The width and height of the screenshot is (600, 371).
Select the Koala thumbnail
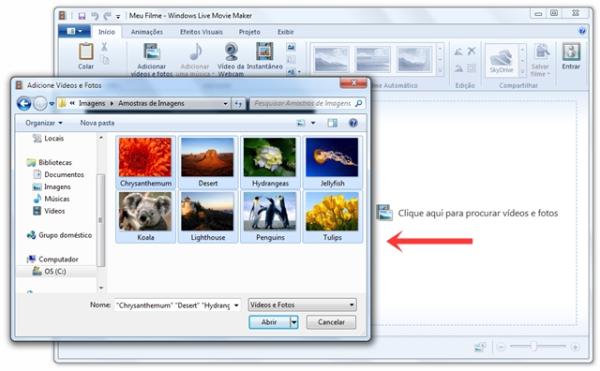145,216
